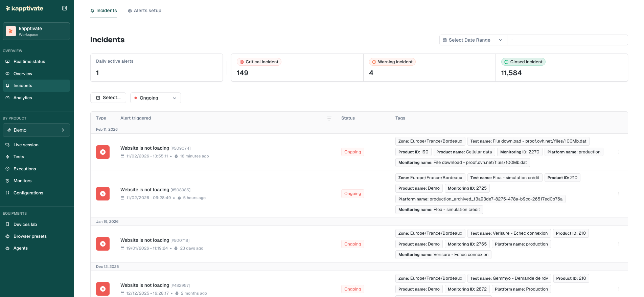Viewport: 644px width, 297px height.
Task: Open Realtime status in sidebar
Action: (29, 62)
